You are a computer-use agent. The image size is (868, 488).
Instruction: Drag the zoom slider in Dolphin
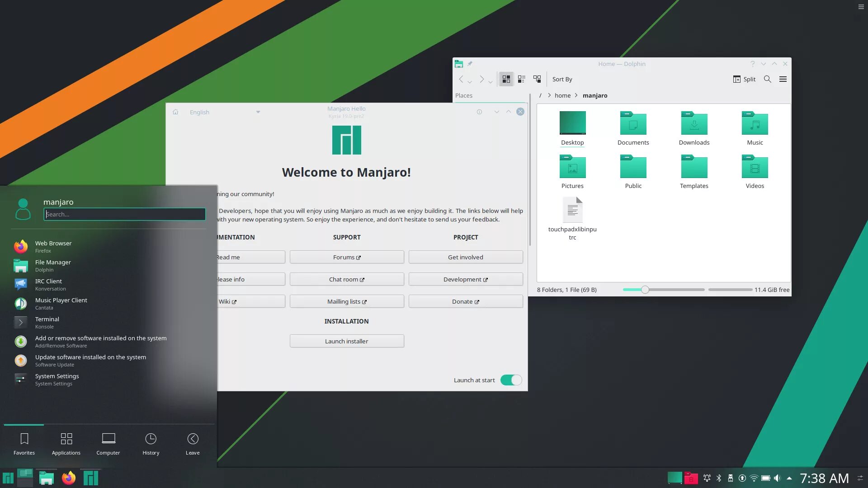(644, 290)
